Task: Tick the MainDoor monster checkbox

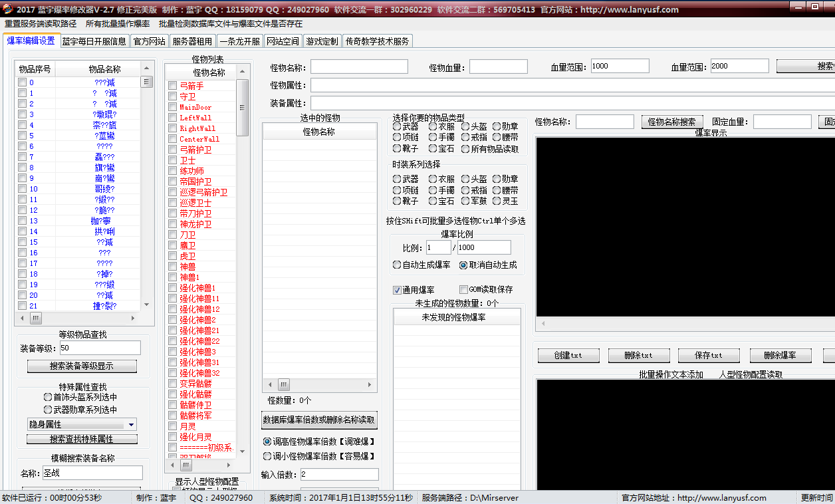Action: pos(173,107)
